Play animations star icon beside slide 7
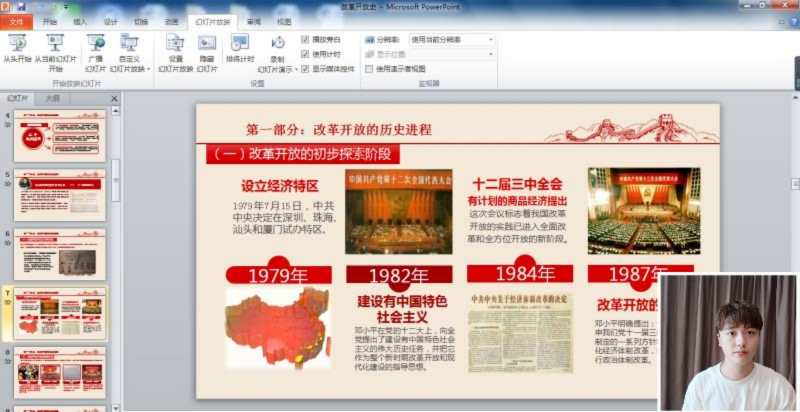 (8, 302)
